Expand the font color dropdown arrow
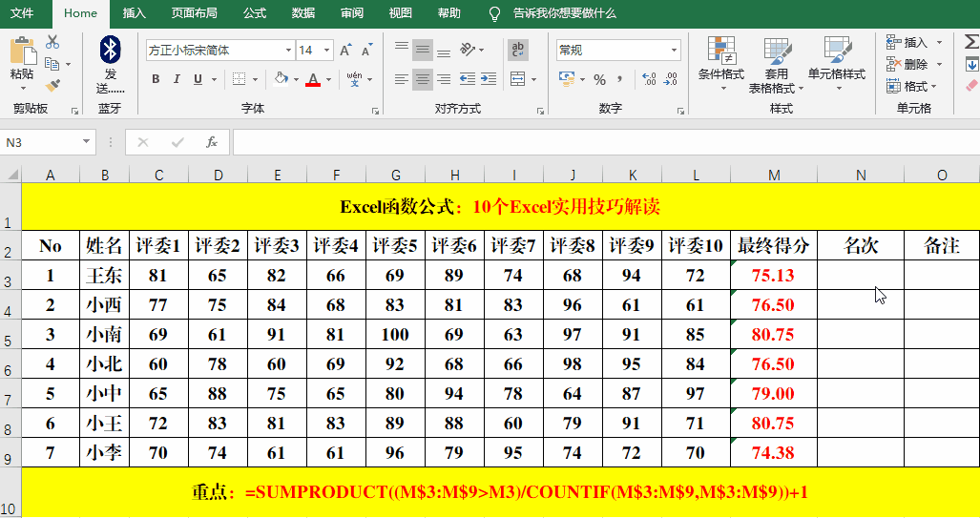This screenshot has height=518, width=980. [329, 80]
